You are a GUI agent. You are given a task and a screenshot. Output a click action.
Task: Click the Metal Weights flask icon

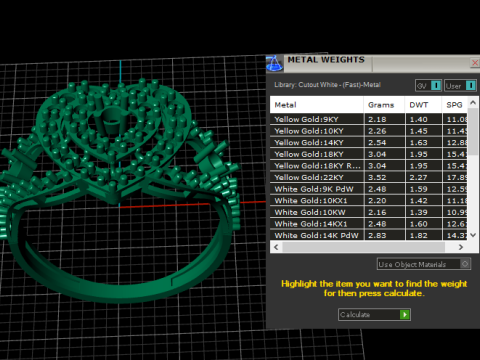point(274,63)
